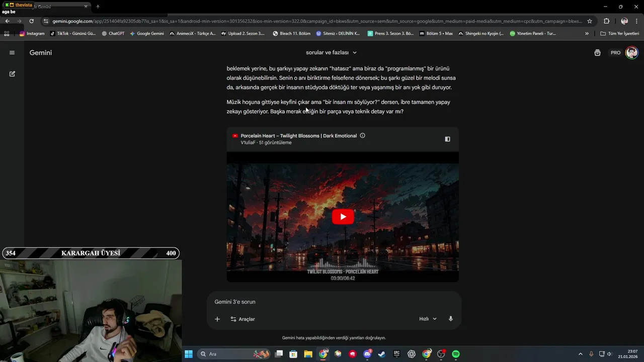Viewport: 644px width, 362px height.
Task: Open the Gemini main menu hamburger icon
Action: [12, 53]
